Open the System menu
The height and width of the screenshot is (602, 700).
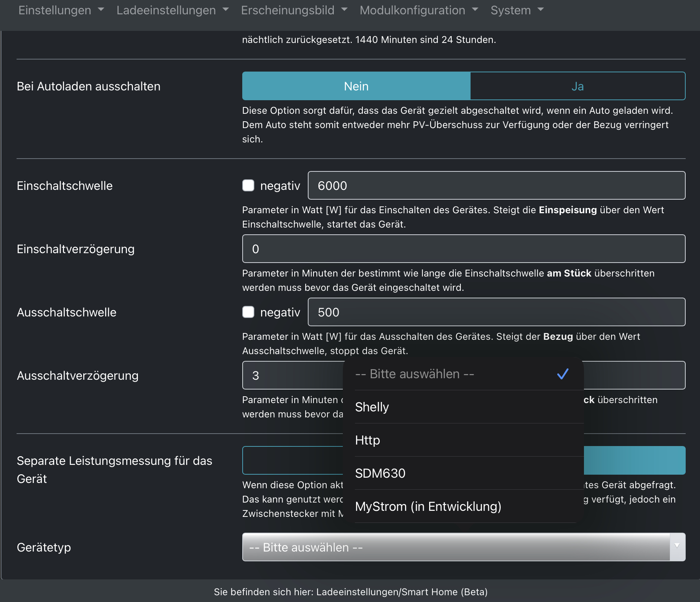click(x=517, y=10)
